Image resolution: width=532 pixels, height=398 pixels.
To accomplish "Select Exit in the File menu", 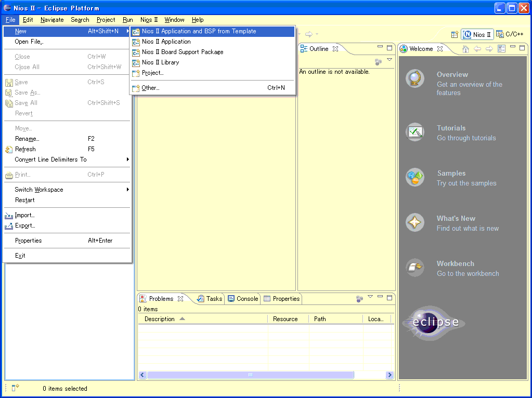I will pos(67,256).
